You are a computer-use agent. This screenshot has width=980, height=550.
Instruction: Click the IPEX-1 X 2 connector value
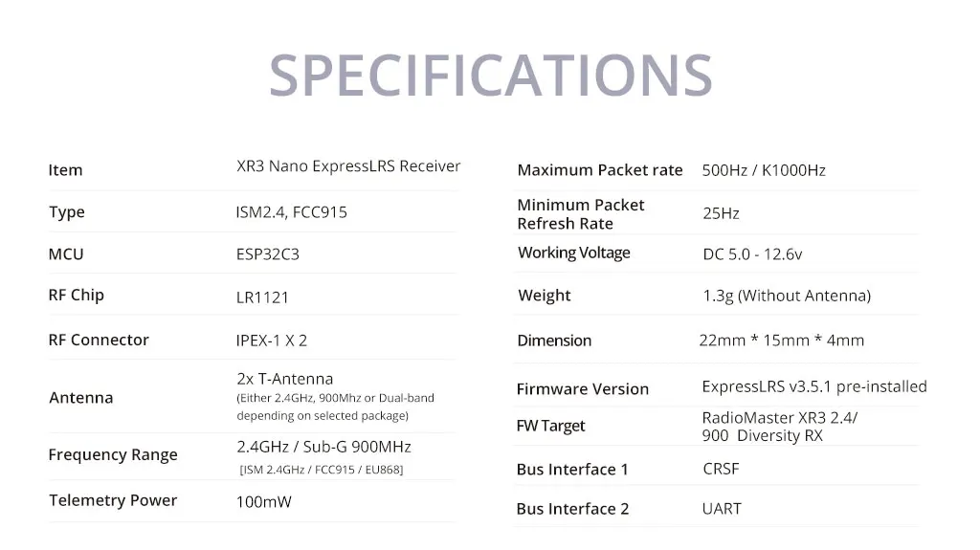click(271, 341)
